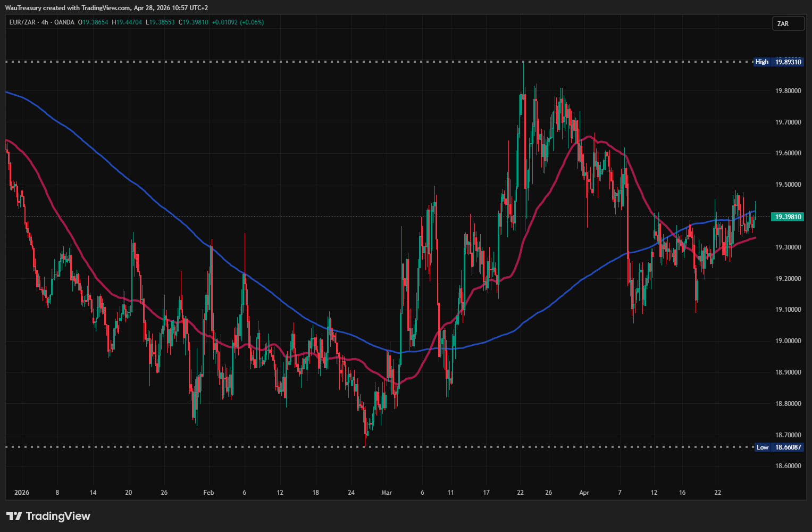The width and height of the screenshot is (812, 532).
Task: Select the close value C19.39810
Action: coord(193,22)
